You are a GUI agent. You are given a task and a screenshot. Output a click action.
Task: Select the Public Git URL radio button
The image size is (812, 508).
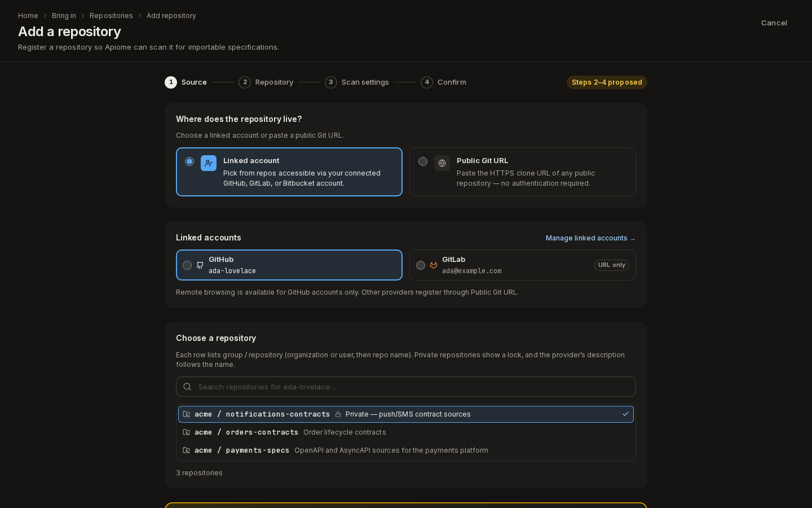click(423, 161)
